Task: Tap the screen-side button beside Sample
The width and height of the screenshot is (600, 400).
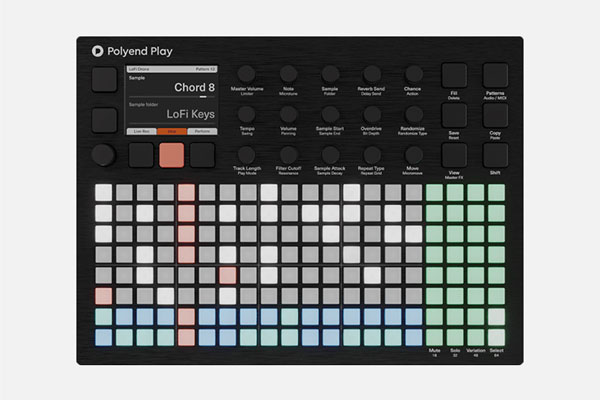Action: (x=104, y=79)
